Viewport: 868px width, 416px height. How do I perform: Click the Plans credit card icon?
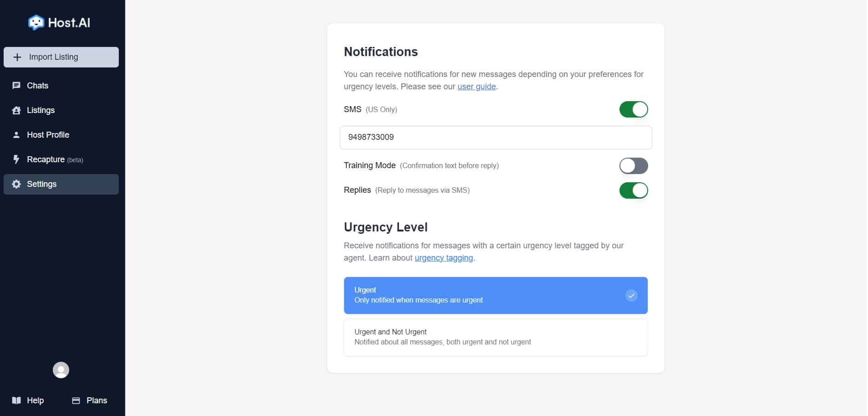(76, 401)
